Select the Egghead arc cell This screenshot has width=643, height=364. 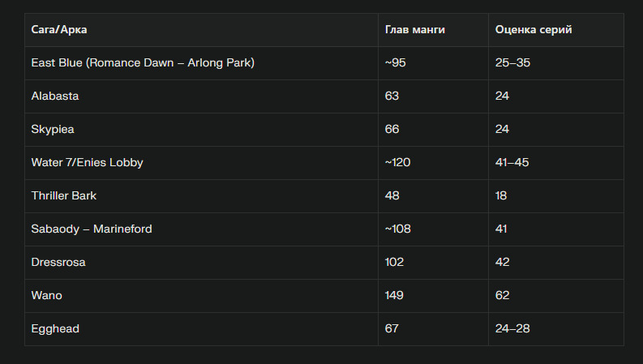pos(55,329)
